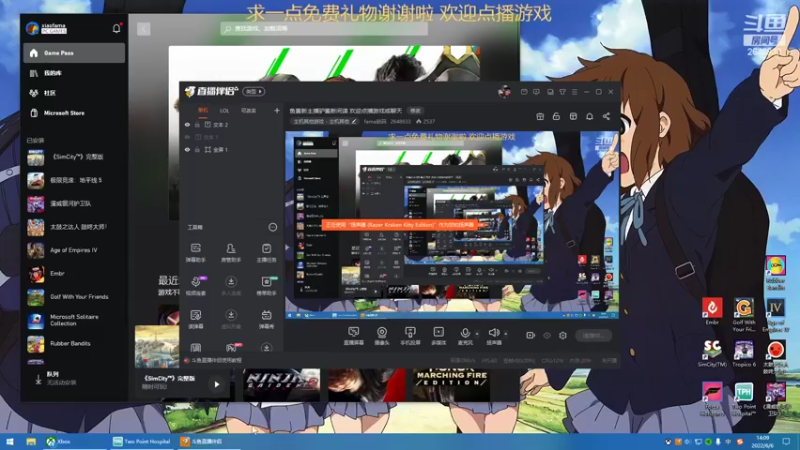Click the mode pill beside 直播伴侣 logo

[x=254, y=92]
